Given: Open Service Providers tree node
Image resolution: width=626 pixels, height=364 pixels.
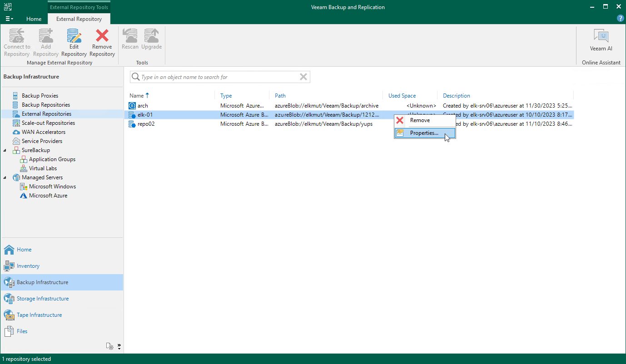Looking at the screenshot, I should click(42, 141).
